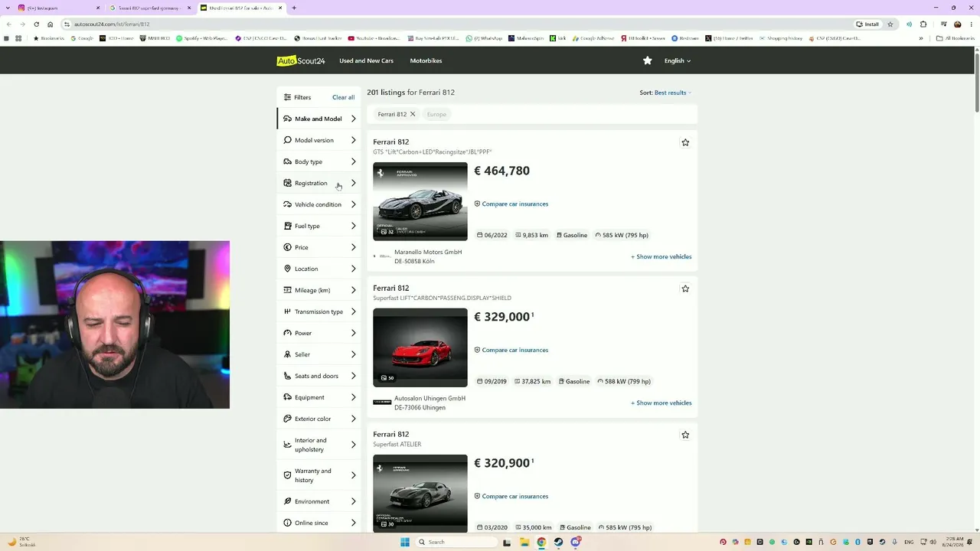
Task: Open the Mileage (km) filter
Action: (x=319, y=290)
